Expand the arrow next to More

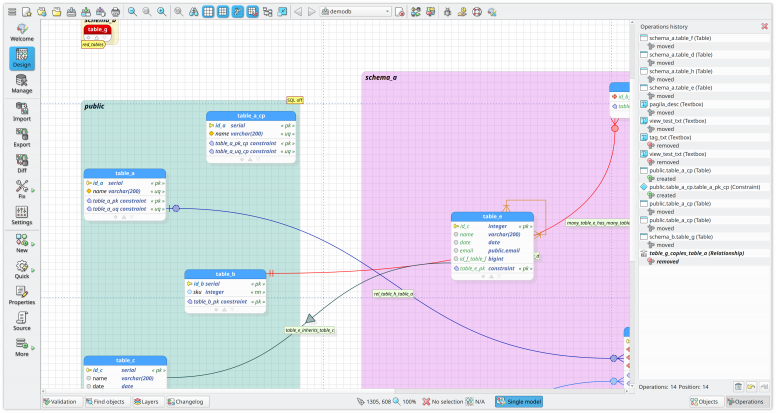pos(33,348)
